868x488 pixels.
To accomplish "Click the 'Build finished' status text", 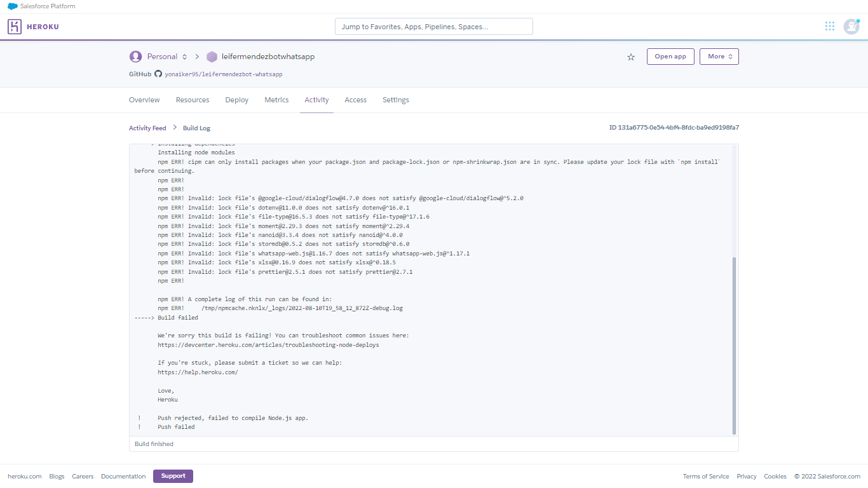I will [x=154, y=444].
